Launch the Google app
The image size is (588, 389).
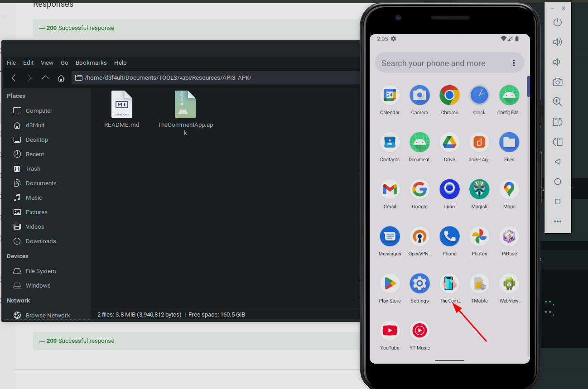click(x=419, y=190)
